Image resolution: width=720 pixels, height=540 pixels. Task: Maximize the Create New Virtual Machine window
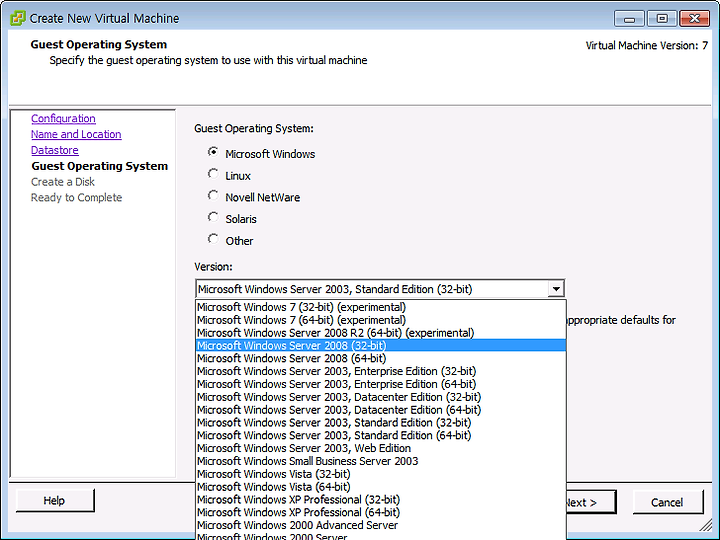[662, 19]
